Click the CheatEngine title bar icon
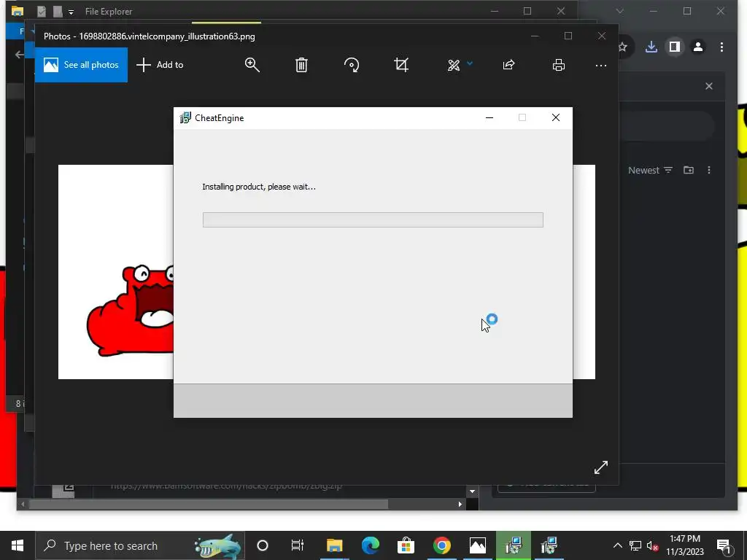 (x=185, y=117)
